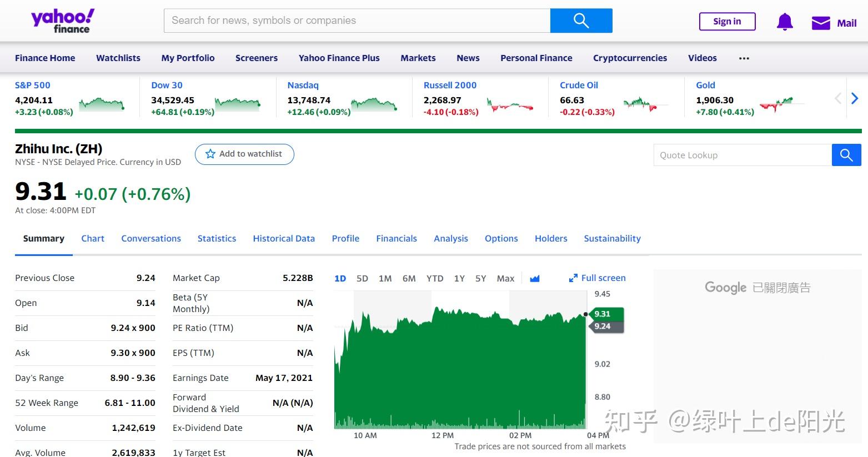Click the Zhihu intraday price chart
Viewport: 868px width, 457px height.
pos(460,360)
